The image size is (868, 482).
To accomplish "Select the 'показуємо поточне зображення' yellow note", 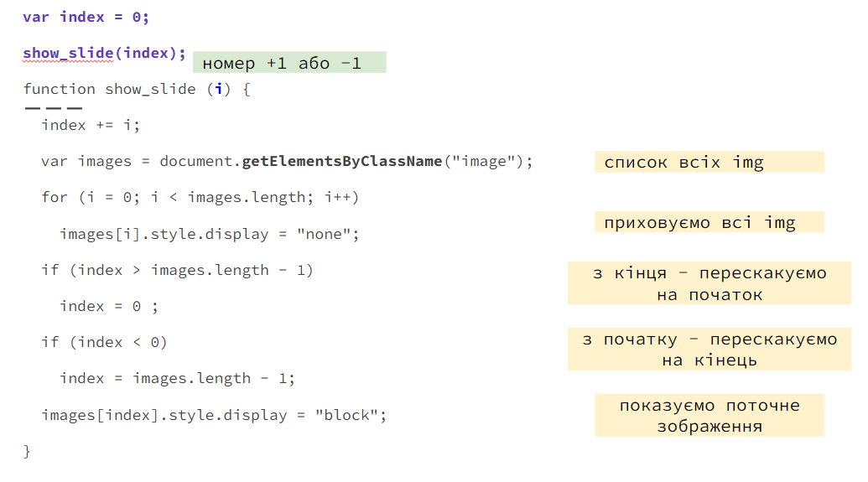I will click(709, 415).
